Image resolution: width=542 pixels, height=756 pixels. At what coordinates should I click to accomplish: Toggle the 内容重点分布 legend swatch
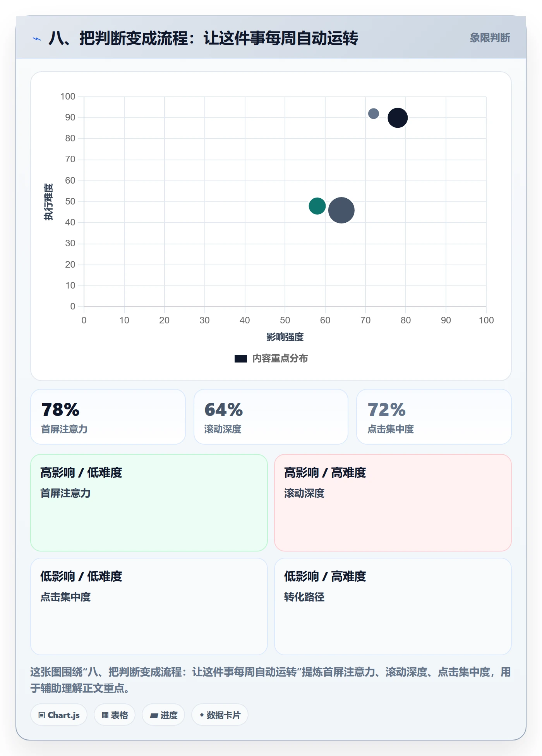[x=241, y=359]
